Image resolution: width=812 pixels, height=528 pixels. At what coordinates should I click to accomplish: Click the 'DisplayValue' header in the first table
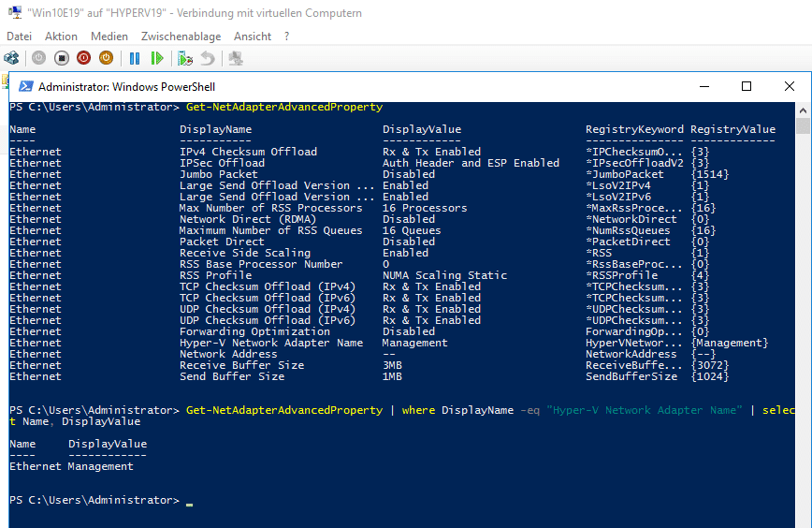[x=422, y=129]
